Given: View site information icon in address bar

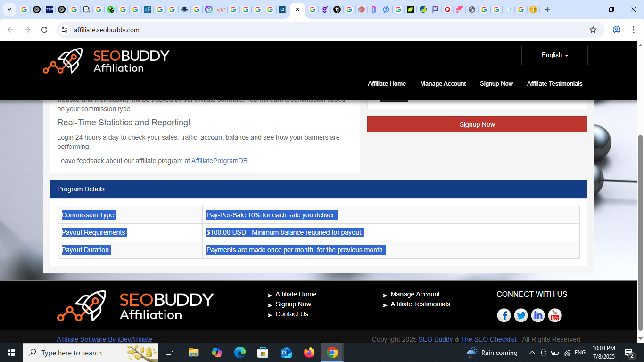Looking at the screenshot, I should 65,30.
